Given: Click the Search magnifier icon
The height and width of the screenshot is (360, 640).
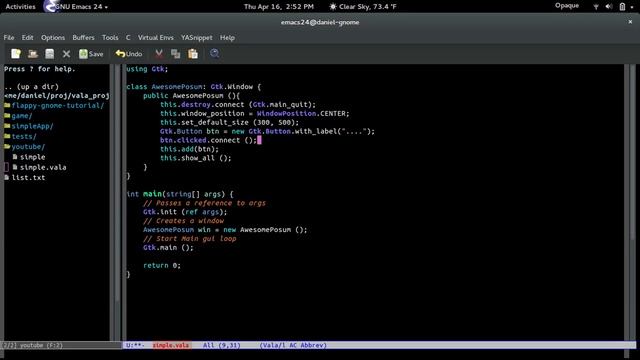Looking at the screenshot, I should 214,53.
